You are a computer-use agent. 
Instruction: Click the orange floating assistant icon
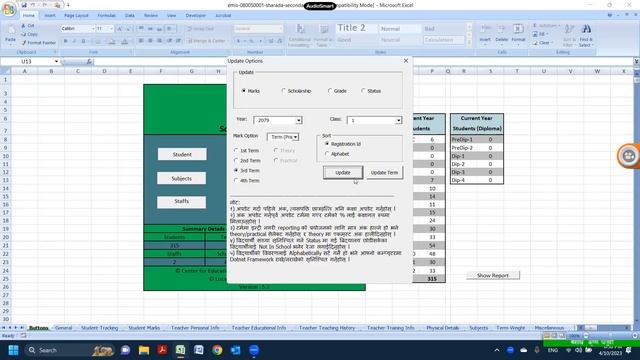coord(629,155)
